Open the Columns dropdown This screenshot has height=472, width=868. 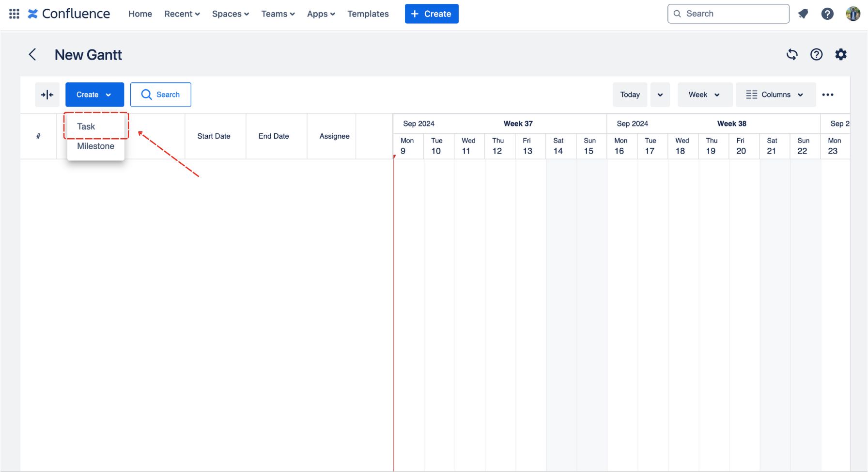click(775, 94)
